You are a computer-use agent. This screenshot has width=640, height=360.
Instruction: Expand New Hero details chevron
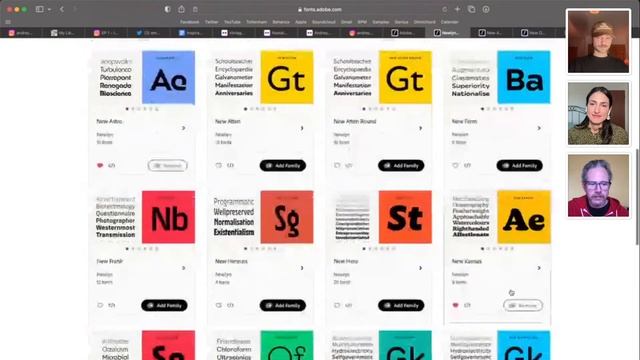[x=420, y=268]
